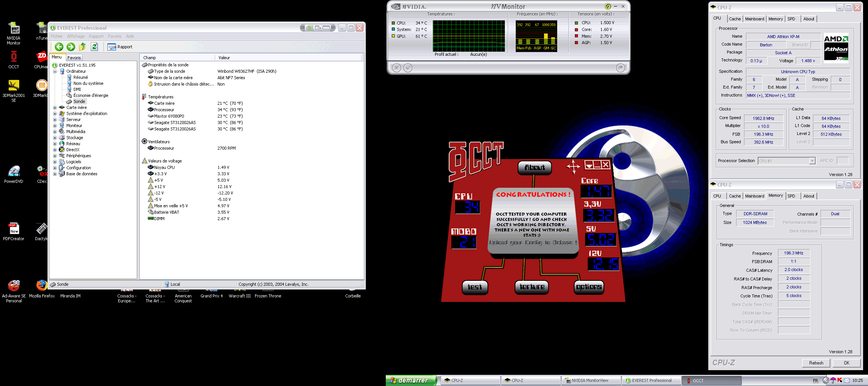Click the Refresh button in CPU-Z
The width and height of the screenshot is (868, 386).
pos(816,363)
